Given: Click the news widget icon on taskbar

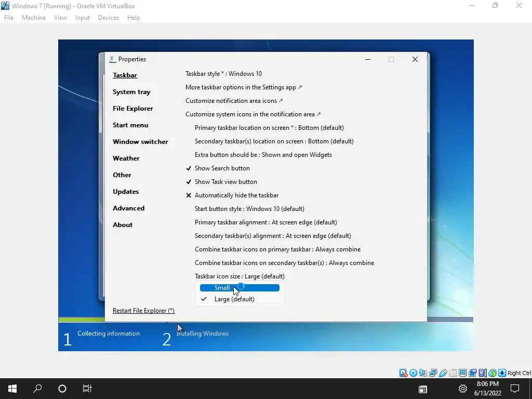Looking at the screenshot, I should 423,389.
